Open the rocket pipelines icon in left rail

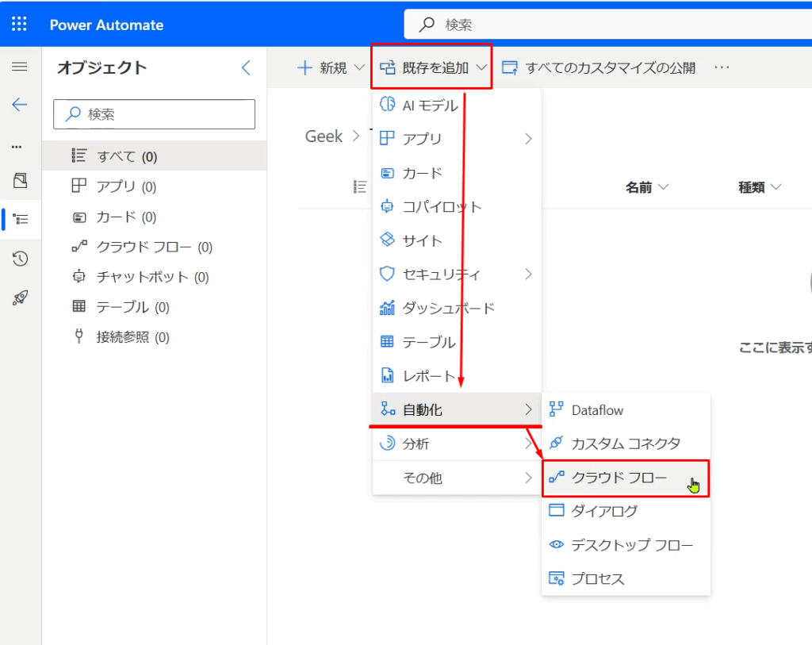coord(20,298)
